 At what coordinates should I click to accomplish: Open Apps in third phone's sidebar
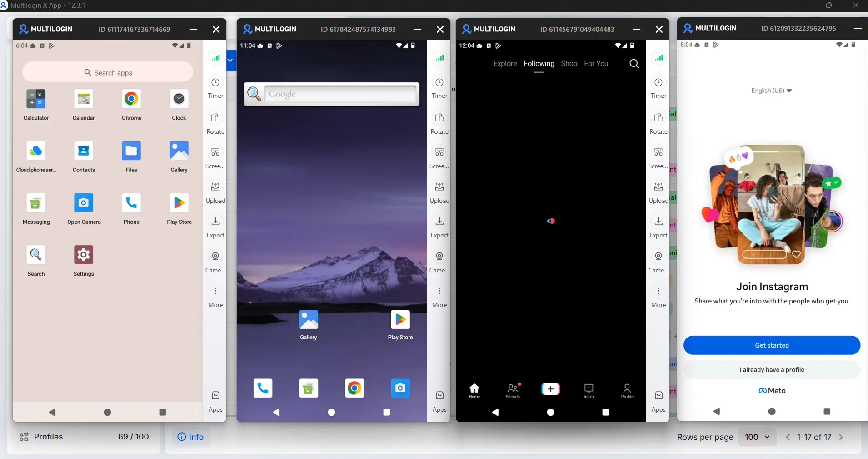(658, 401)
